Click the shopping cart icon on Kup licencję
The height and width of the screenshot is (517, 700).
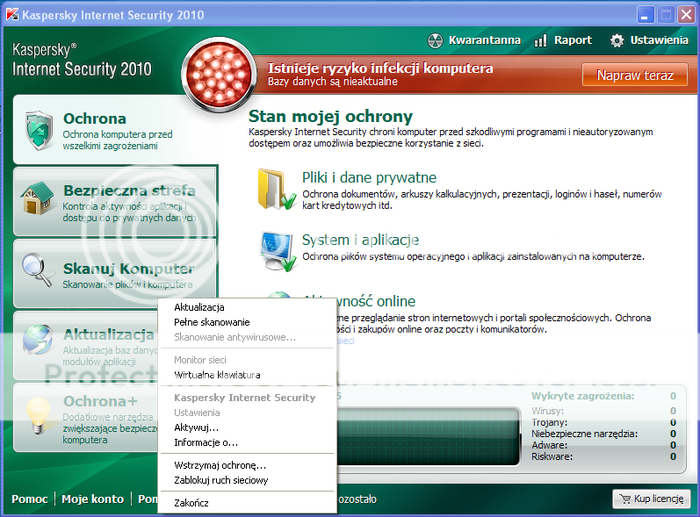pyautogui.click(x=625, y=499)
